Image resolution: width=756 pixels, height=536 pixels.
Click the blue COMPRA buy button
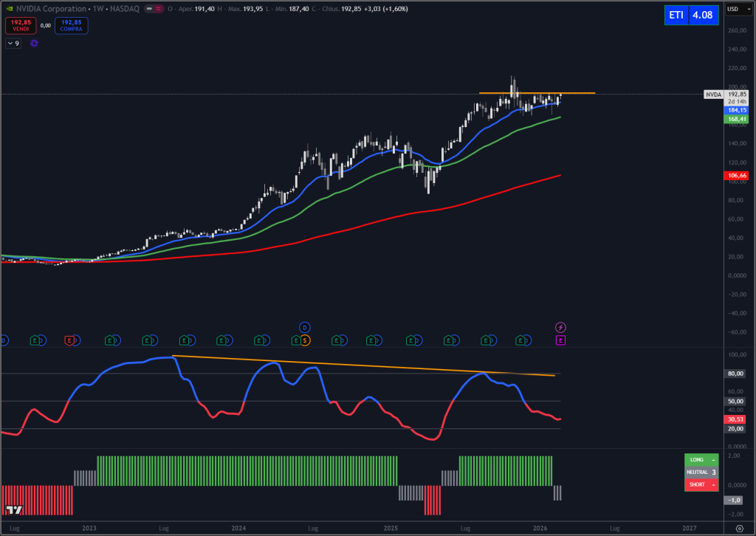coord(71,24)
